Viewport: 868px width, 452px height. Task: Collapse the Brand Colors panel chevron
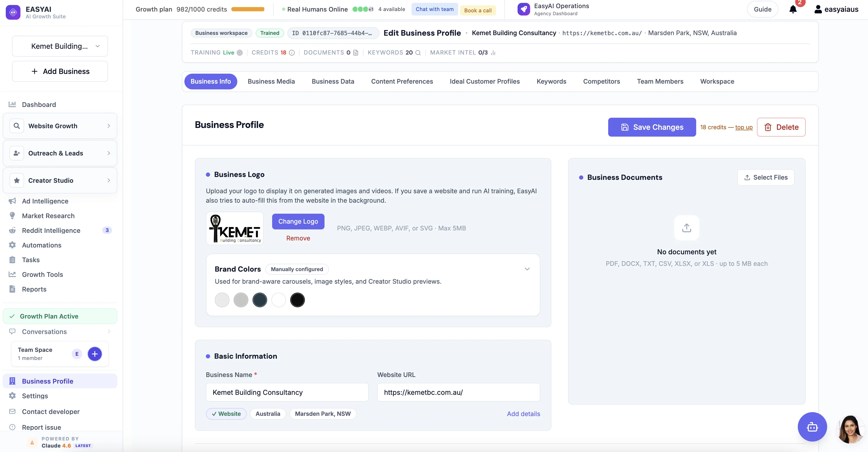tap(527, 269)
